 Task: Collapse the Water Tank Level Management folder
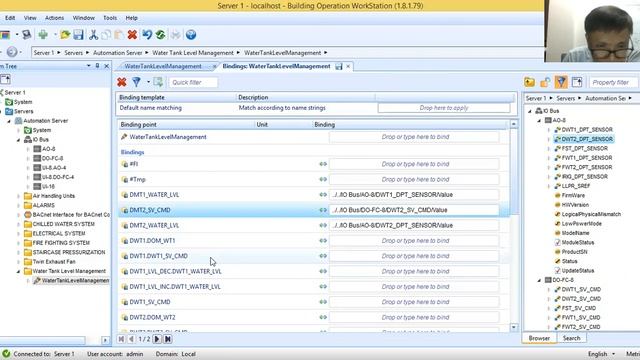(x=18, y=271)
